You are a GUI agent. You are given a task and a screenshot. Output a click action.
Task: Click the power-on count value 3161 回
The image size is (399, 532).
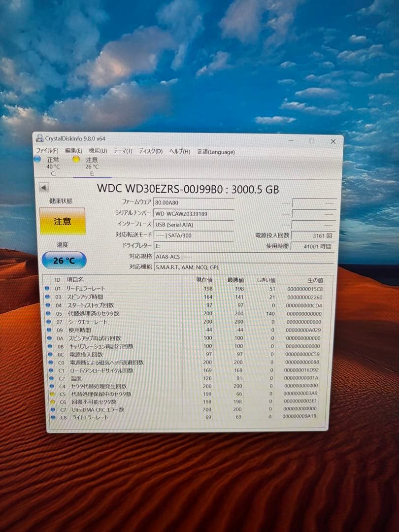(313, 235)
